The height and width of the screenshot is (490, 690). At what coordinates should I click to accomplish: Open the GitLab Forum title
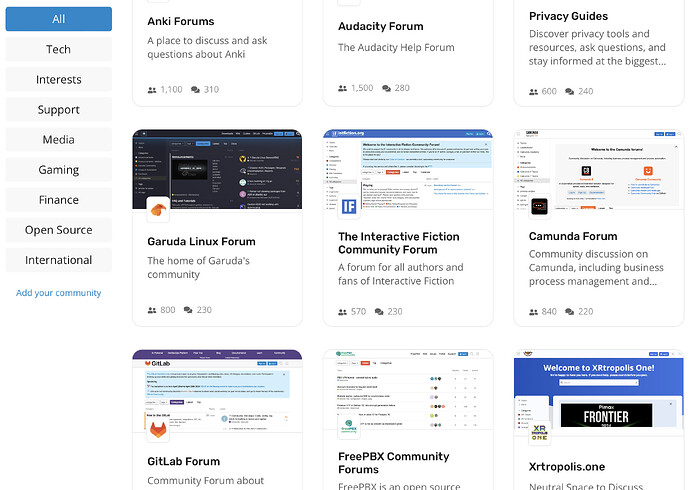click(184, 461)
